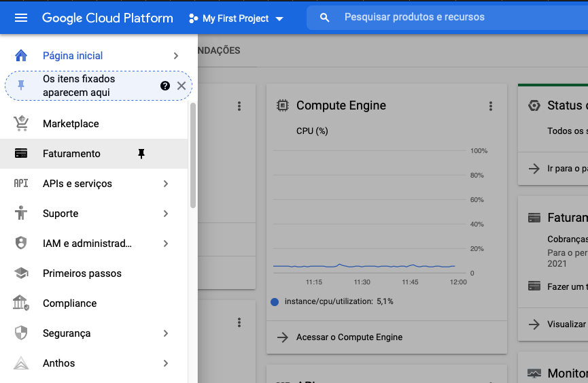
Task: Open the hamburger navigation menu
Action: [21, 18]
